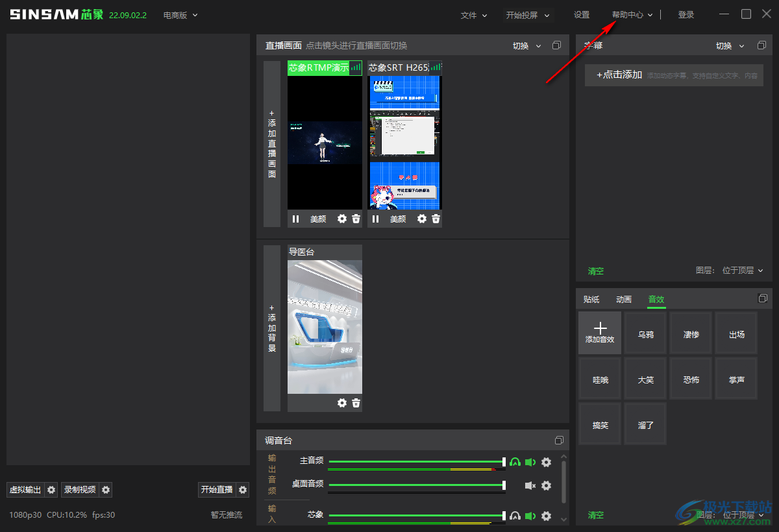
Task: Open the 设置 menu
Action: [582, 15]
